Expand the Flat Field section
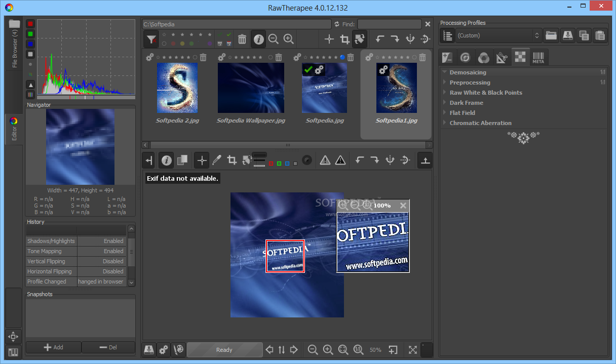 point(524,113)
